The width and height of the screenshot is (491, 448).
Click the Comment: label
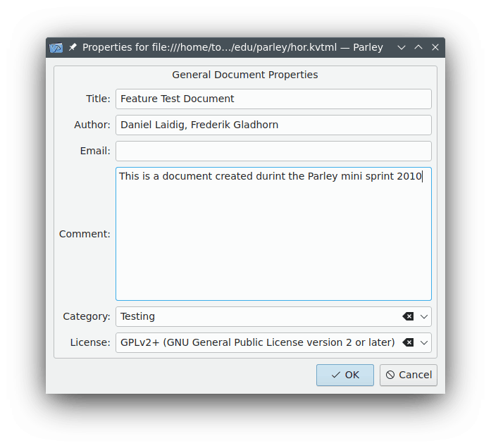85,234
